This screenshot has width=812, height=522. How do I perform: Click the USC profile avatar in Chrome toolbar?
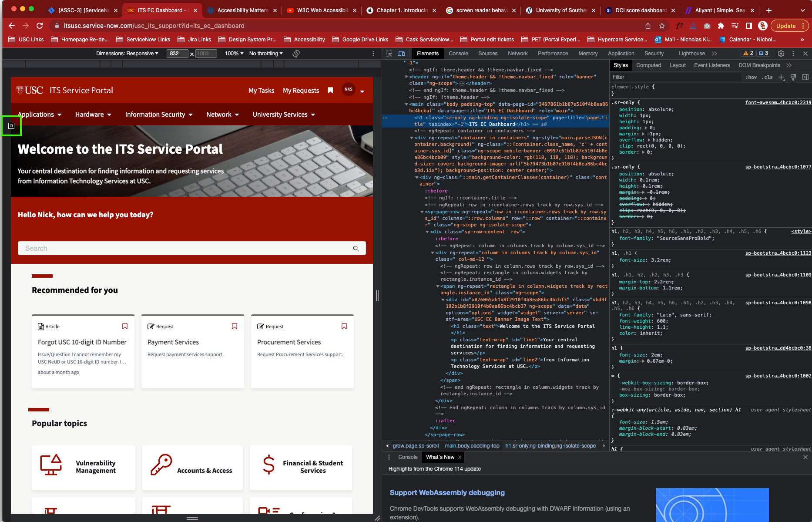762,26
